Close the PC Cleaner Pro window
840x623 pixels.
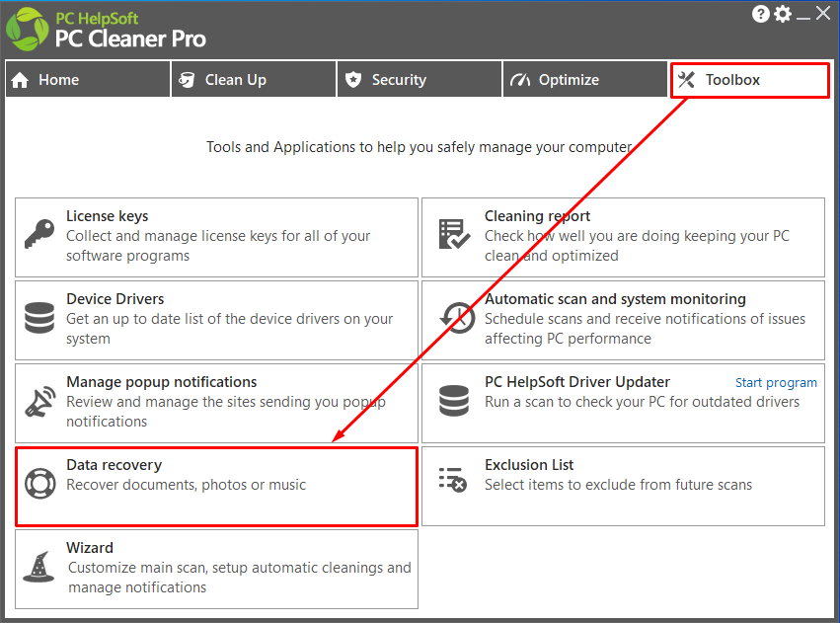(x=823, y=14)
